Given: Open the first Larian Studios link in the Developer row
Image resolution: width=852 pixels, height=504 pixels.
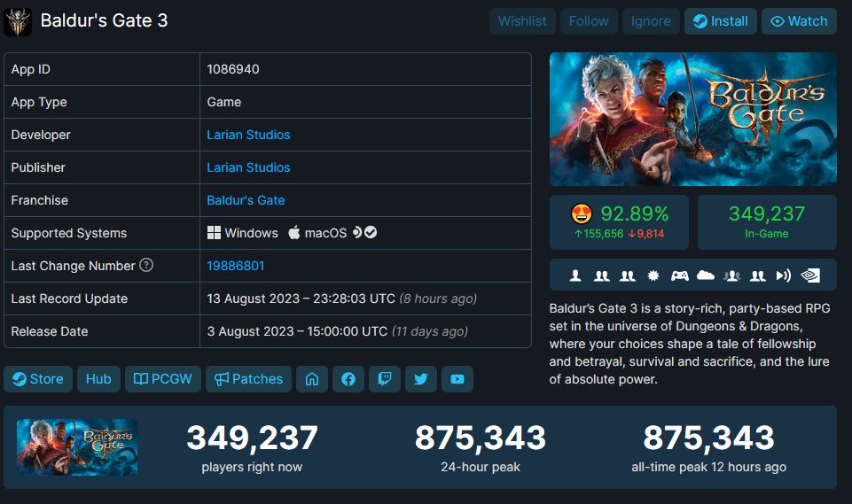Looking at the screenshot, I should coord(248,135).
